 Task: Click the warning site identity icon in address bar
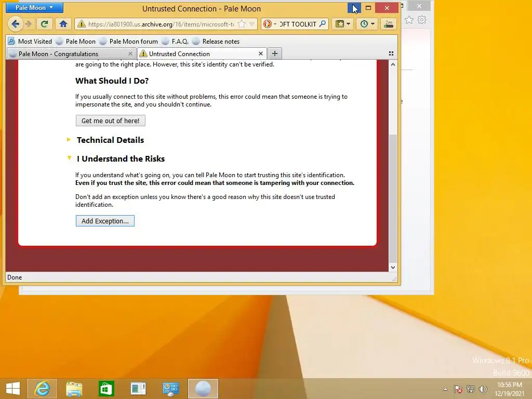tap(81, 24)
